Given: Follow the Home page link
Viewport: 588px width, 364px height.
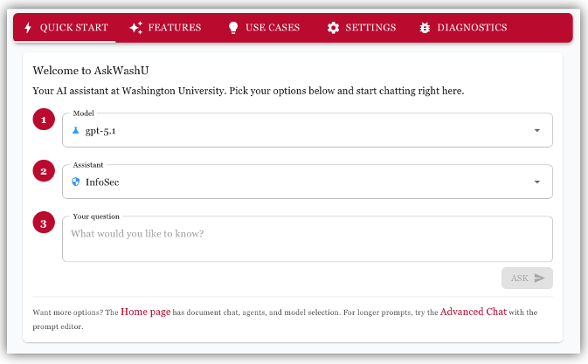Looking at the screenshot, I should (145, 312).
